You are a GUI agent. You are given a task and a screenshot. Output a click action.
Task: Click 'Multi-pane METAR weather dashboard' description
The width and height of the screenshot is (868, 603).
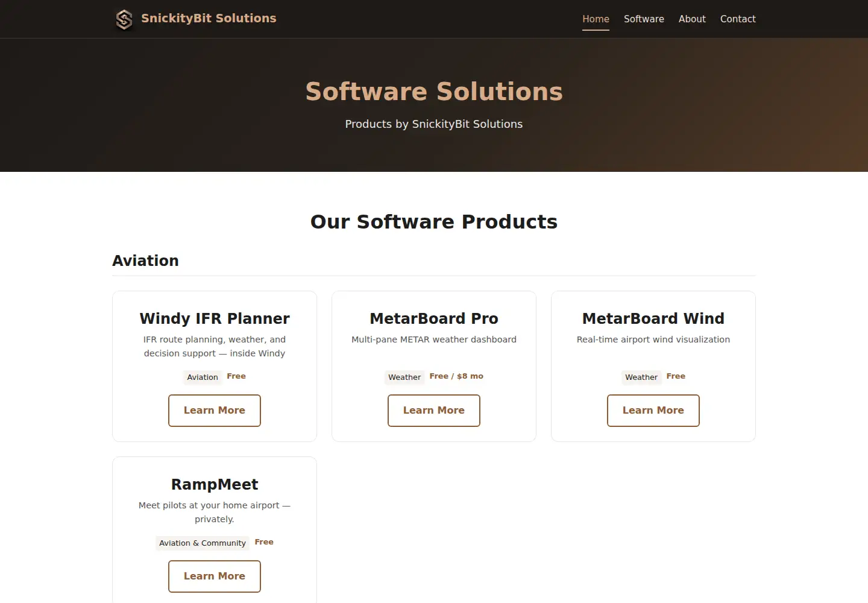pyautogui.click(x=434, y=339)
